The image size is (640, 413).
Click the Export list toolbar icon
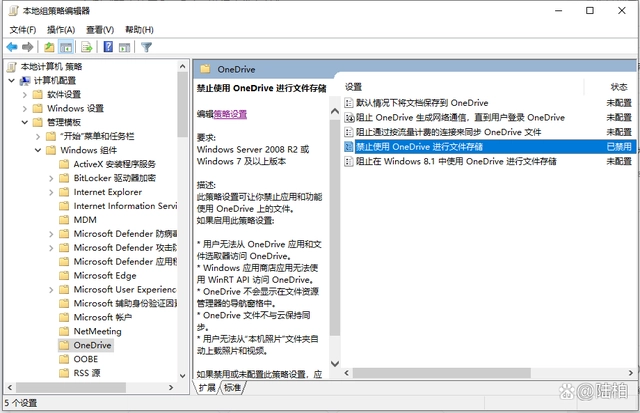pos(87,47)
